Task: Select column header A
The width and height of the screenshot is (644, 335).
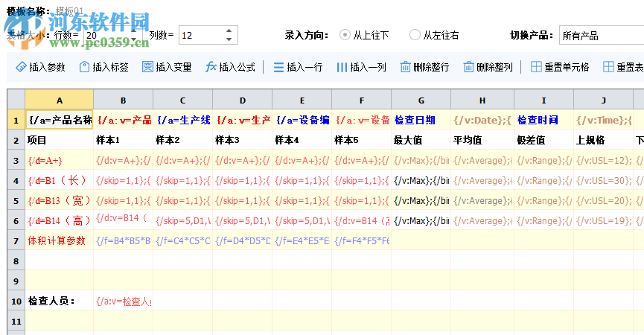Action: 60,100
